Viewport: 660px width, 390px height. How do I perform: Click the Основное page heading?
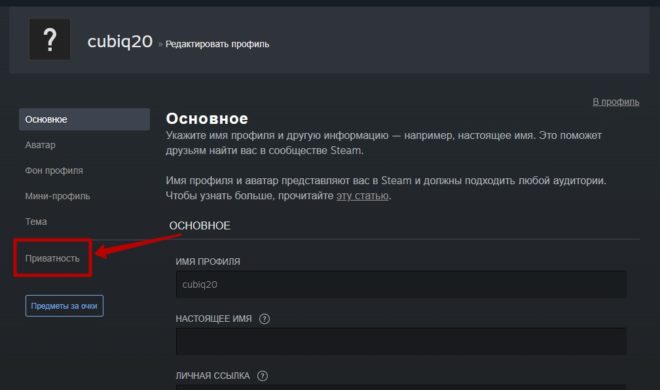click(x=207, y=119)
